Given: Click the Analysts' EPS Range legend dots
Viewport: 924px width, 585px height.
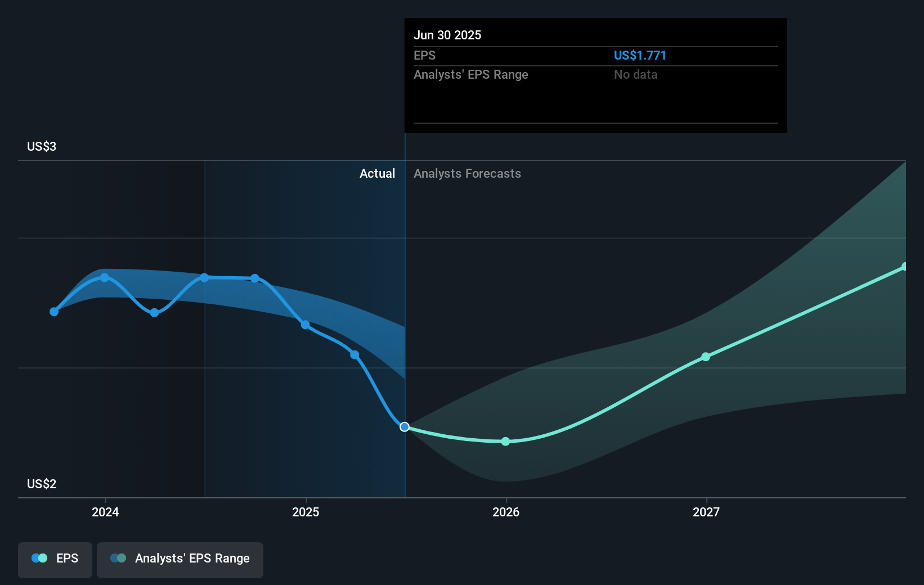Looking at the screenshot, I should (x=118, y=558).
